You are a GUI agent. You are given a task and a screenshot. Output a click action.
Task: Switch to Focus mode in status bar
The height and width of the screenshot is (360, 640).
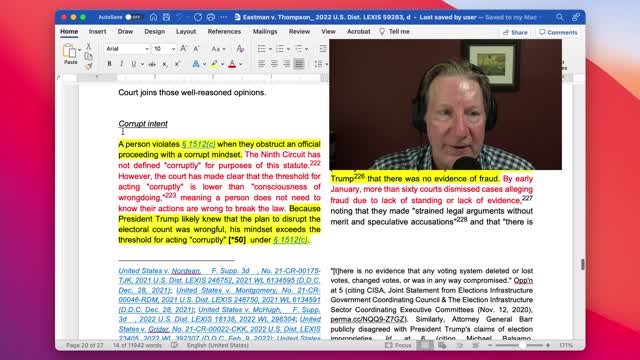(x=398, y=345)
